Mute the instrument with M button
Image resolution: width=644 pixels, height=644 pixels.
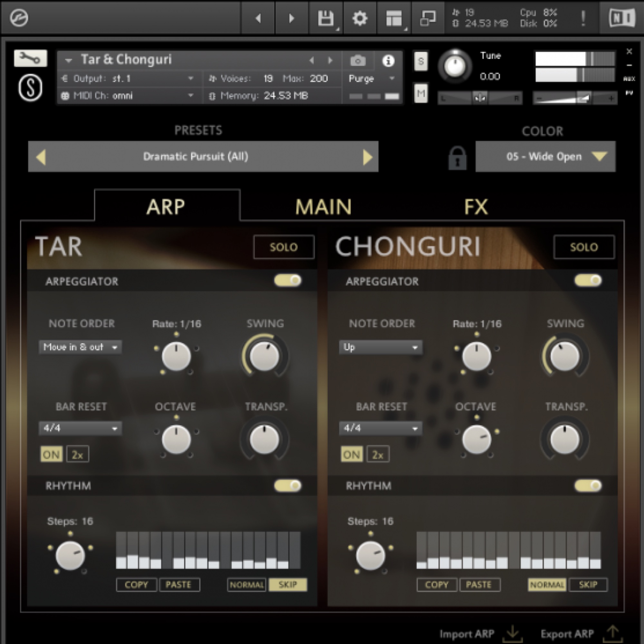pyautogui.click(x=421, y=93)
